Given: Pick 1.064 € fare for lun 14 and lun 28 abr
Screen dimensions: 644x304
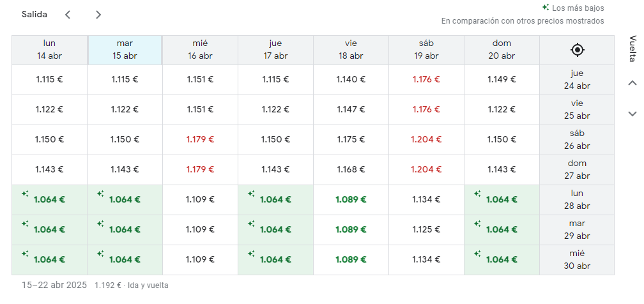Looking at the screenshot, I should point(49,200).
